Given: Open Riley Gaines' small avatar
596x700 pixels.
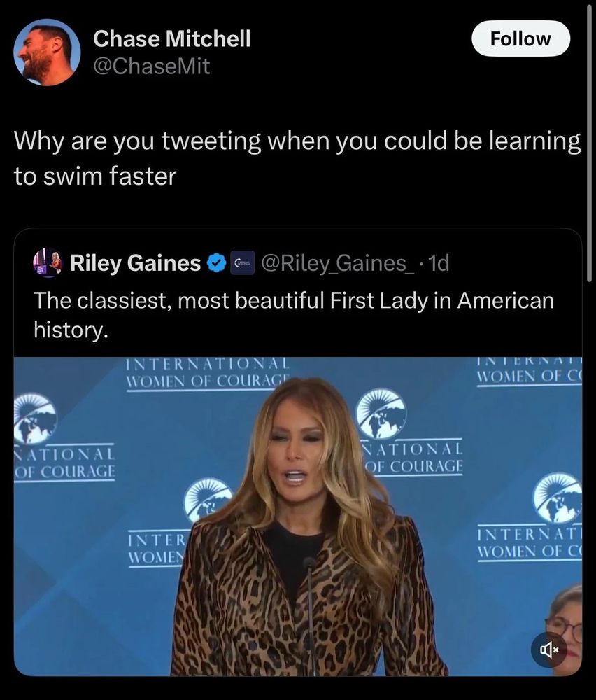Looking at the screenshot, I should click(48, 262).
